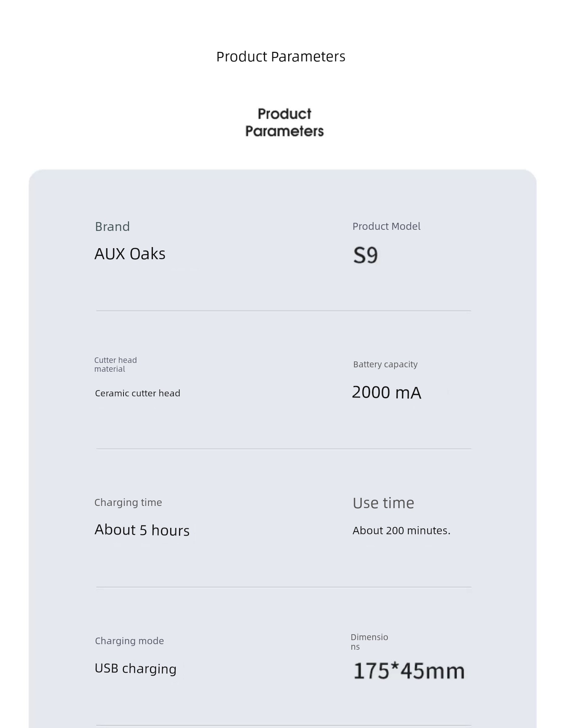Screen dimensions: 569x728
Task: Click the 'Cutter head material' label
Action: pos(115,364)
